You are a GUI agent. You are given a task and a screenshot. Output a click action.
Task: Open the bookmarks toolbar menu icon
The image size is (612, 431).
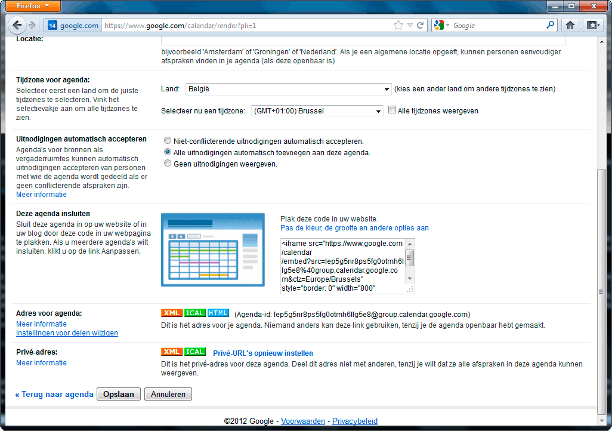593,25
